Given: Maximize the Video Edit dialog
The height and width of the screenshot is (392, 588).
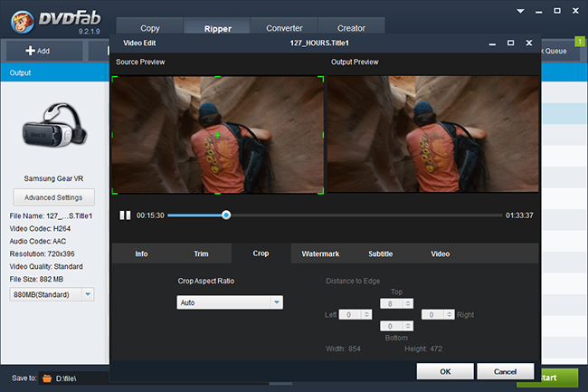Looking at the screenshot, I should [510, 43].
